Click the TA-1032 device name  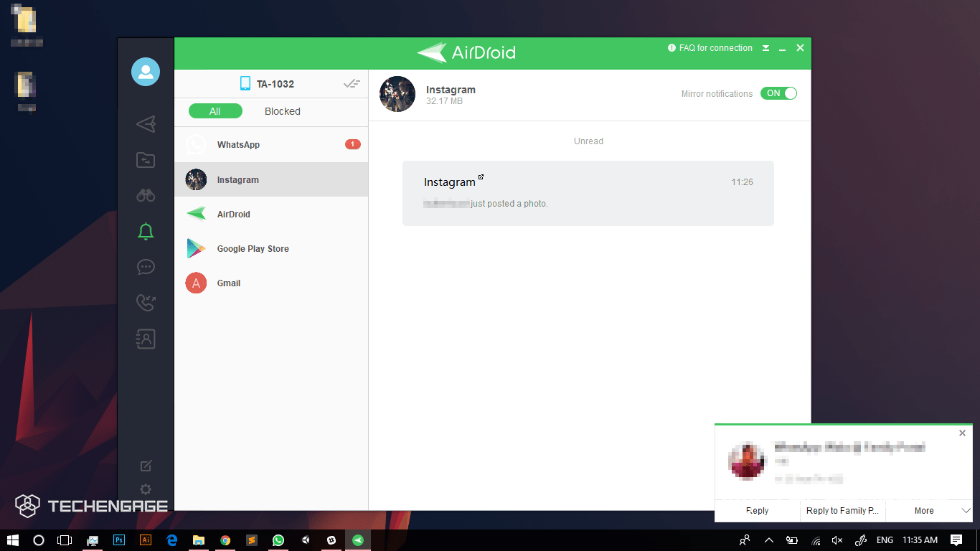tap(275, 84)
